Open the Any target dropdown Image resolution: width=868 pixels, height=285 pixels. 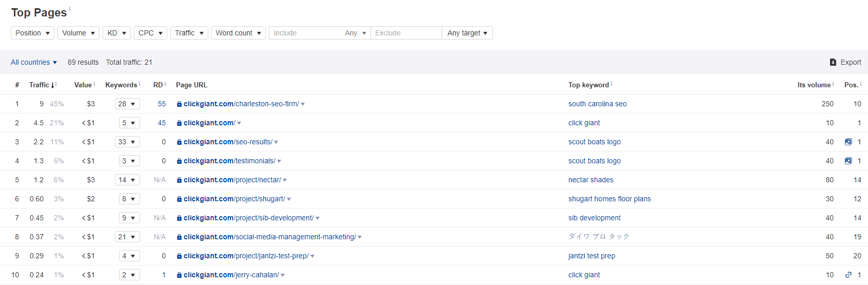point(467,33)
